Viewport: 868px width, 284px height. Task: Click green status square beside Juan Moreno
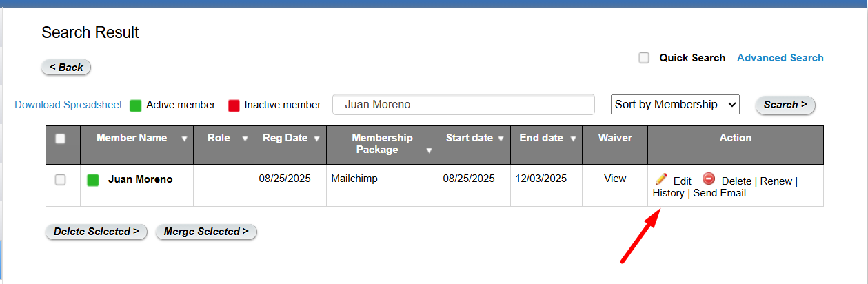tap(93, 180)
